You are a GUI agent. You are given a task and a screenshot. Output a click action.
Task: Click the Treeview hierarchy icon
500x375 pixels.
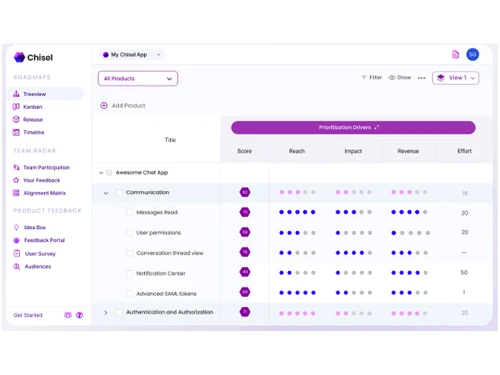click(x=16, y=94)
